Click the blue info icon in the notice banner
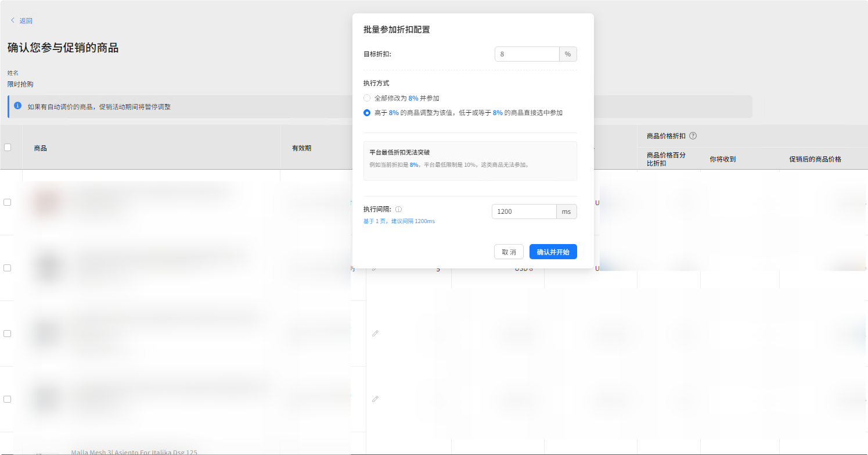Viewport: 868px width, 455px height. [18, 106]
